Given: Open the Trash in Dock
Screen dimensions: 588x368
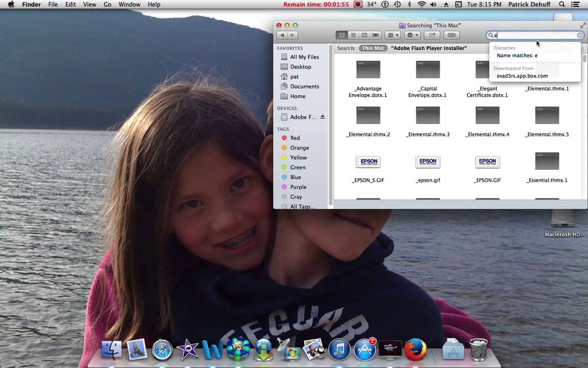Looking at the screenshot, I should click(x=479, y=349).
